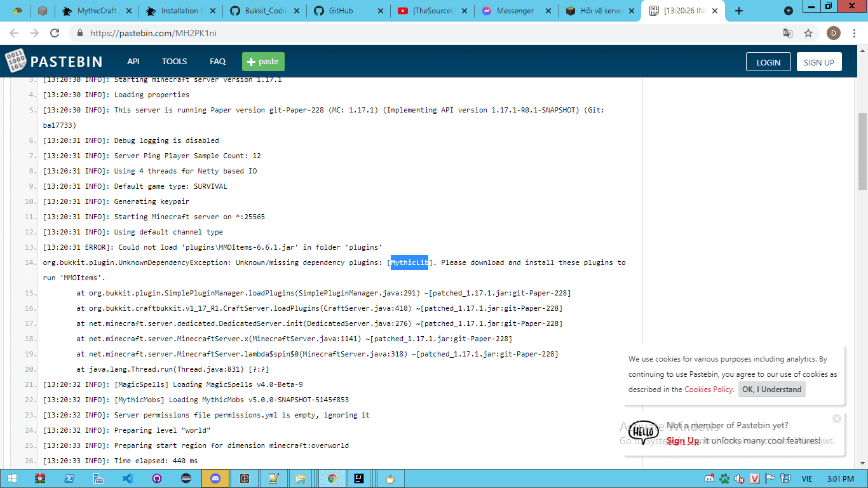Open File Explorer from the taskbar
This screenshot has height=488, width=868.
302,478
